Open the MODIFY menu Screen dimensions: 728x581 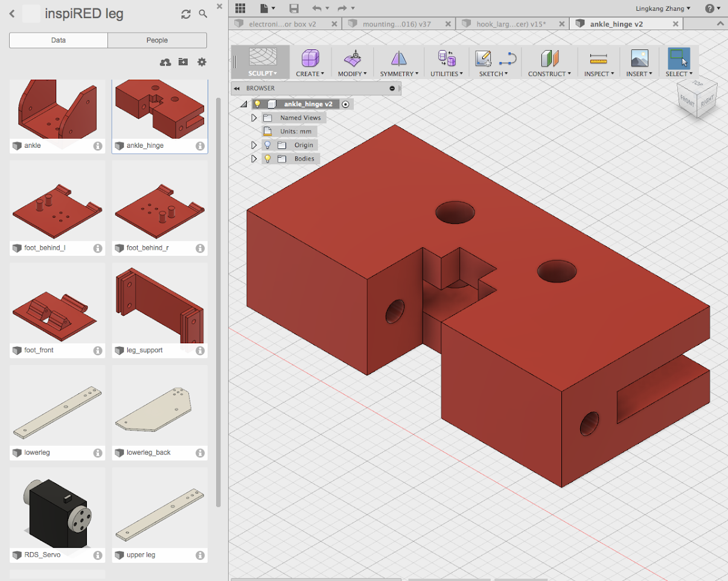click(353, 74)
